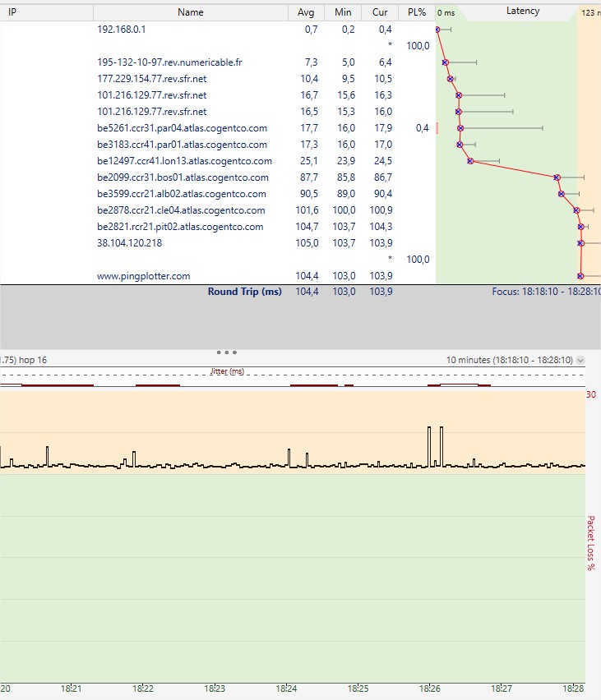The width and height of the screenshot is (601, 700).
Task: Select the www.pingplotter.com hop row
Action: 143,276
